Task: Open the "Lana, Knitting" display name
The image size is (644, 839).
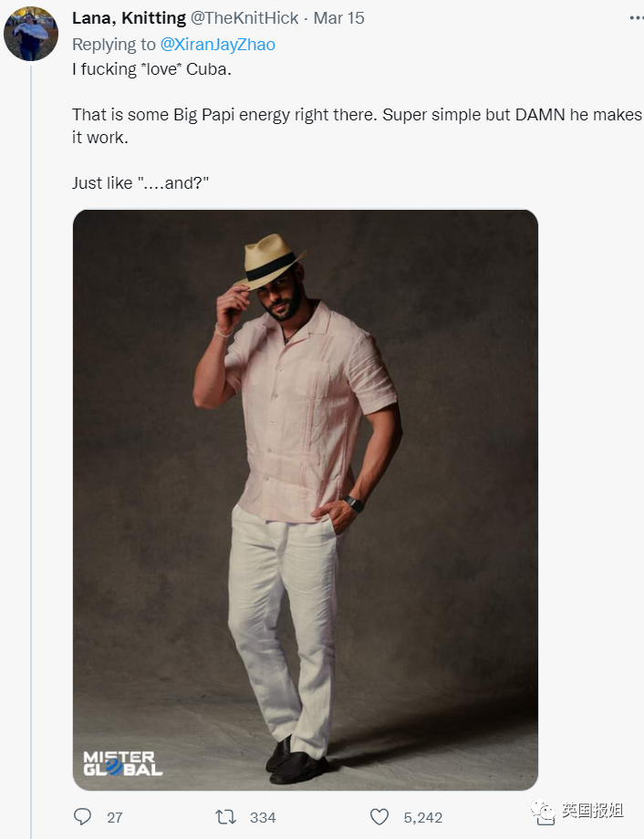Action: point(129,18)
